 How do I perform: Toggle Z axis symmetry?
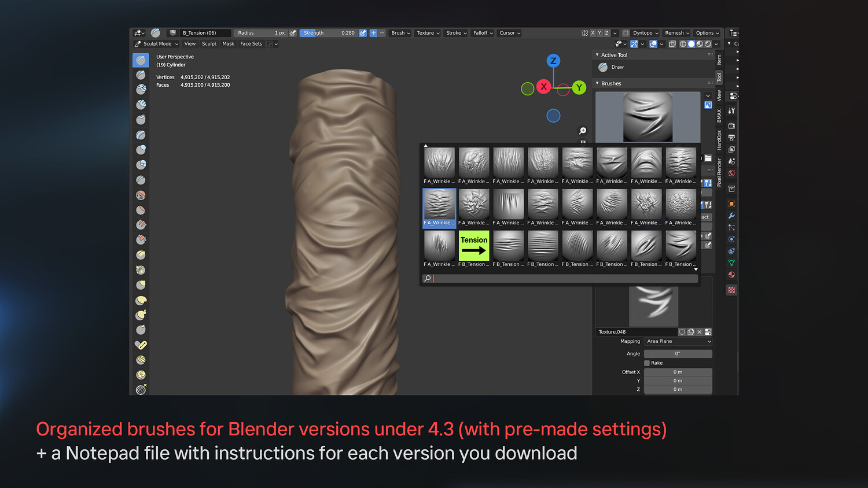606,33
